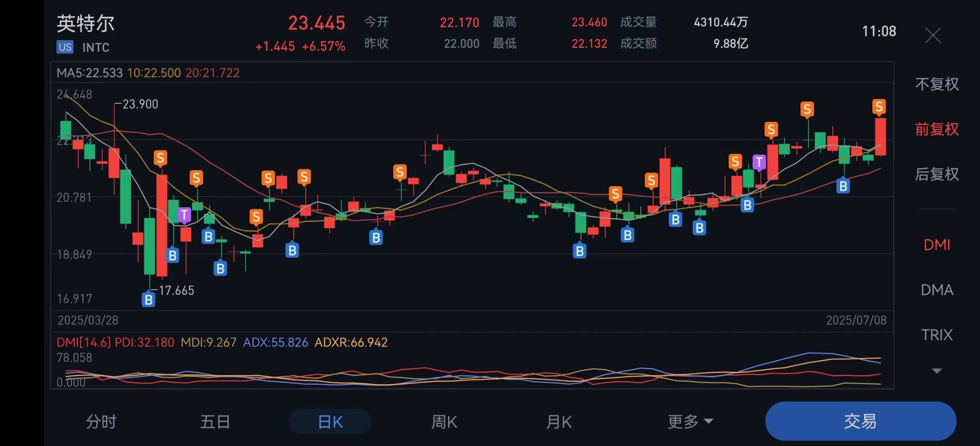This screenshot has width=980, height=446.
Task: Click the 英特尔 stock name
Action: (x=85, y=24)
